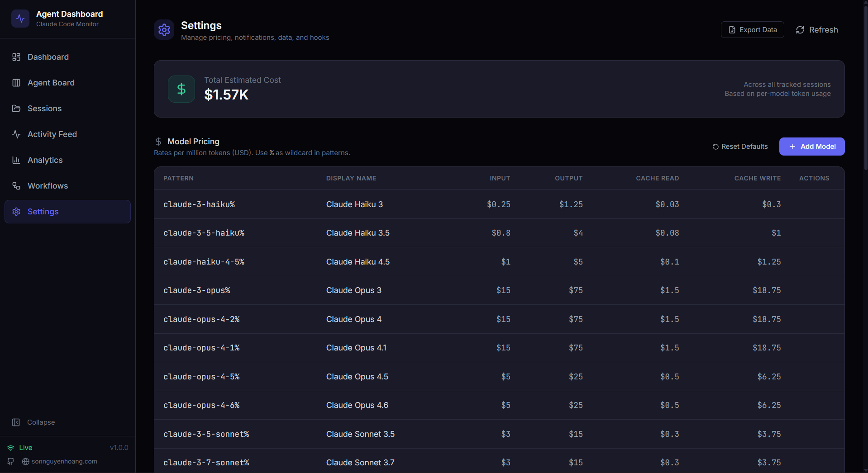Open the Sessions section
The image size is (868, 473).
[x=67, y=109]
